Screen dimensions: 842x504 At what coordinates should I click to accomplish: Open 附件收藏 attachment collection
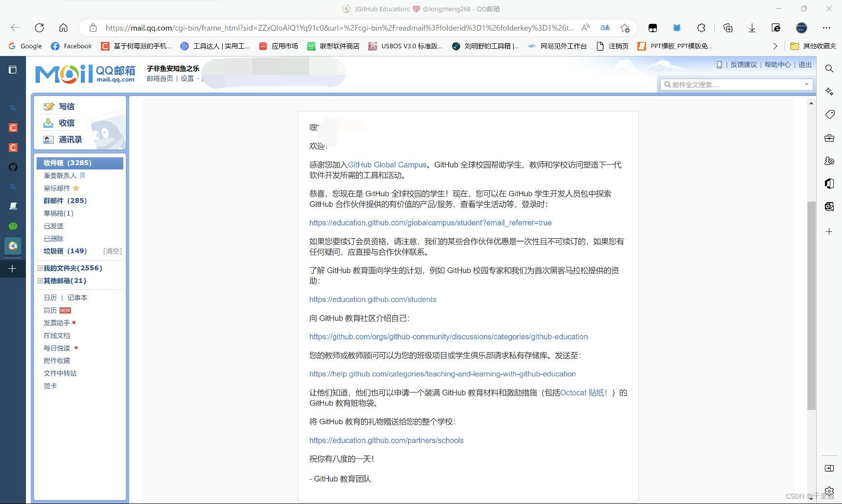click(x=57, y=361)
